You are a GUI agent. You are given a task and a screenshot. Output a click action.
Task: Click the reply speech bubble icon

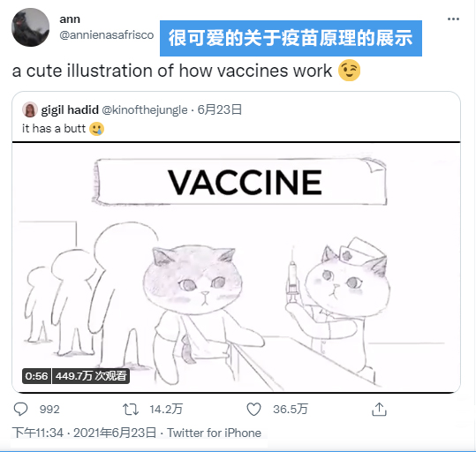point(20,410)
